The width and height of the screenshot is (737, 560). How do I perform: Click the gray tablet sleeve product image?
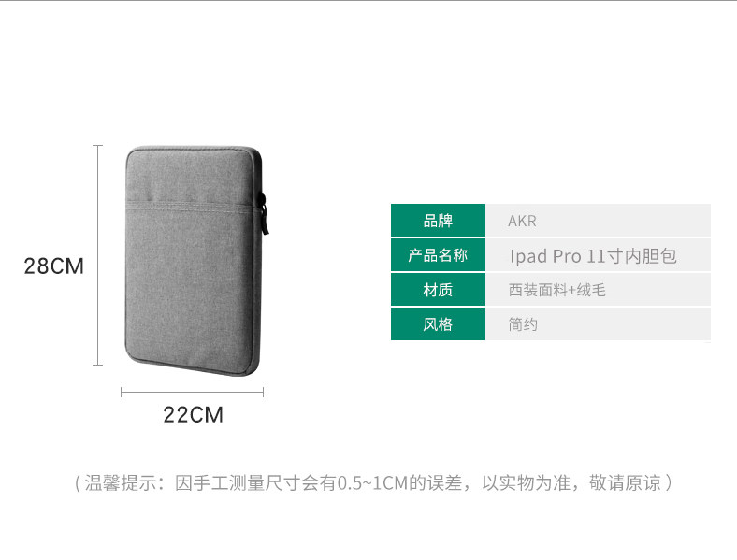click(196, 261)
